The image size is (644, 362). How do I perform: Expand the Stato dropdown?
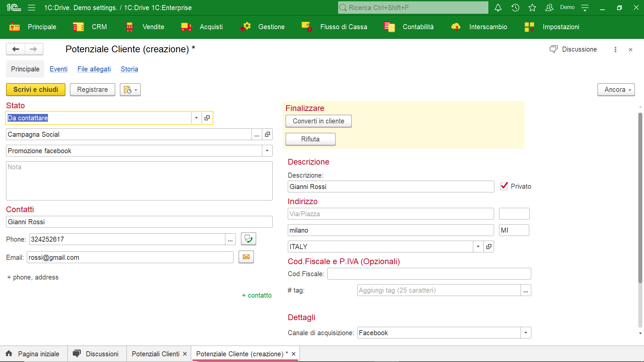196,118
